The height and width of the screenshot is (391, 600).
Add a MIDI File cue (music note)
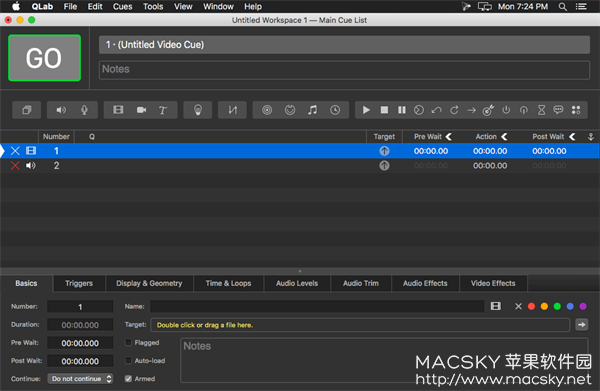[313, 110]
